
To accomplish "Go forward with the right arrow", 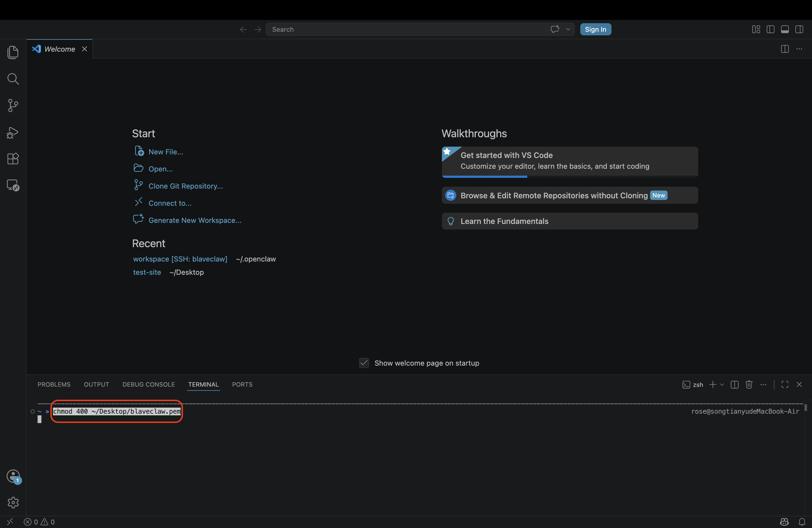I will [x=258, y=29].
